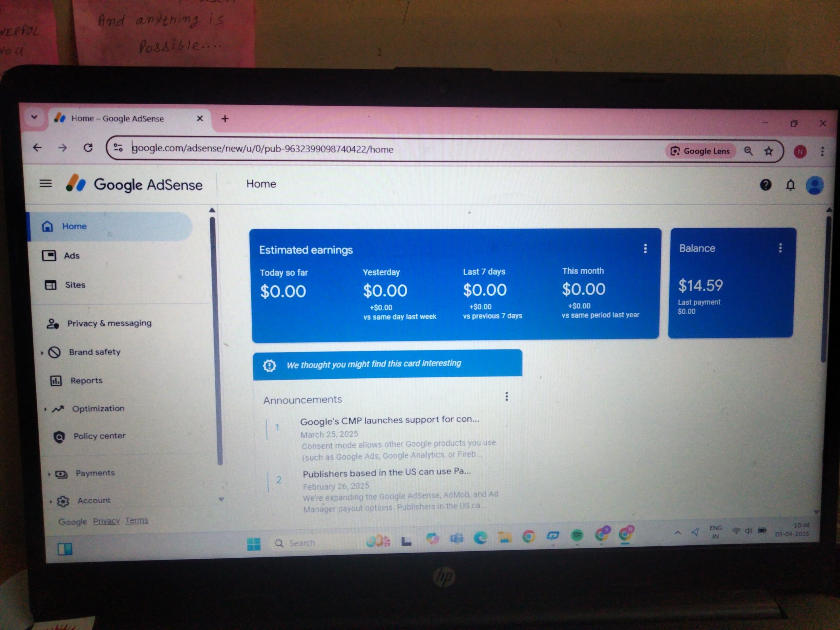
Task: Close the Home – Google AdSense tab
Action: click(200, 118)
